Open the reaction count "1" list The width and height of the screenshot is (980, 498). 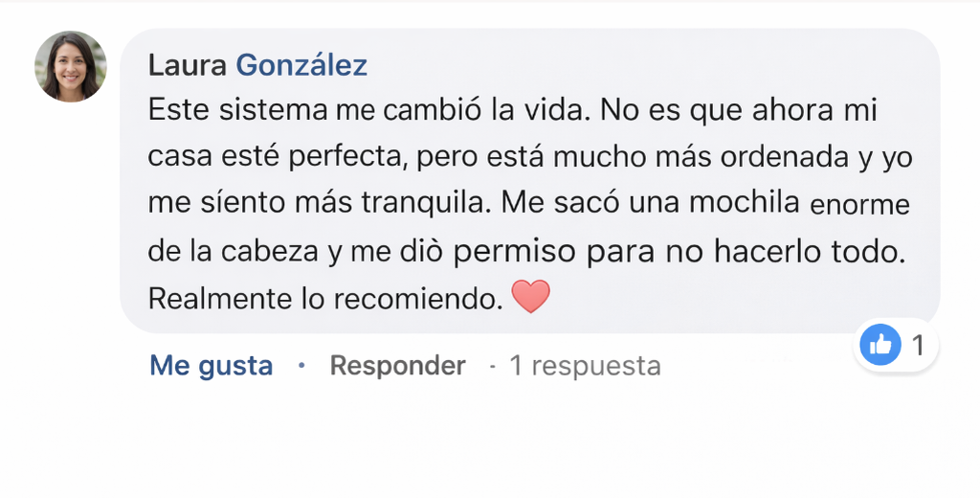coord(918,345)
